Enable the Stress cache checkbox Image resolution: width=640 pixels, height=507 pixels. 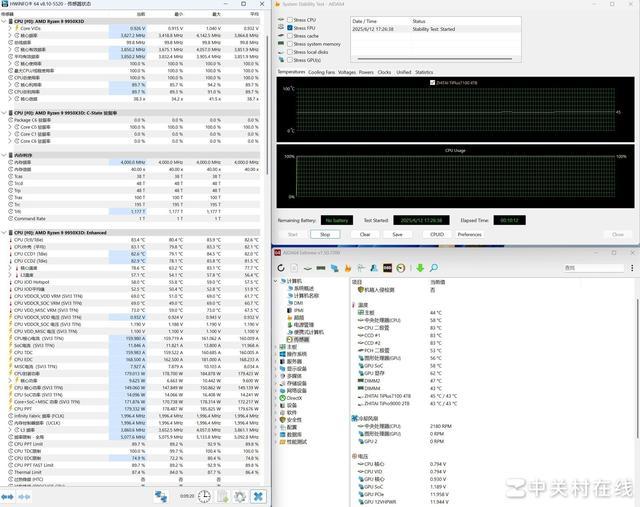coord(290,36)
